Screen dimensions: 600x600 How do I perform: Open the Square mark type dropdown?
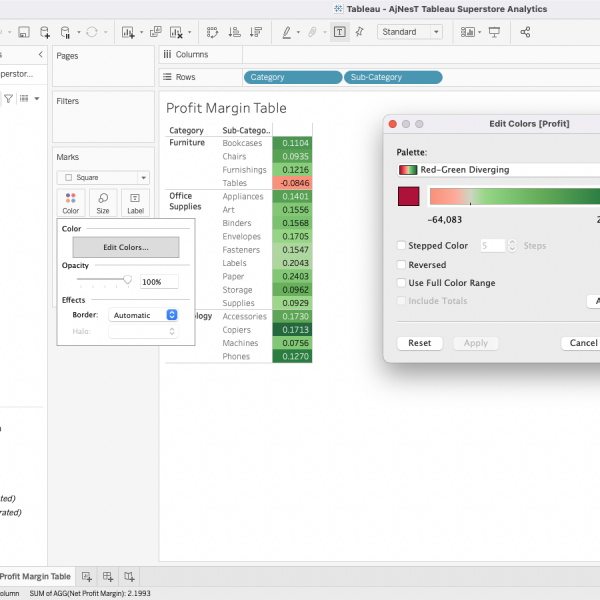(x=103, y=177)
